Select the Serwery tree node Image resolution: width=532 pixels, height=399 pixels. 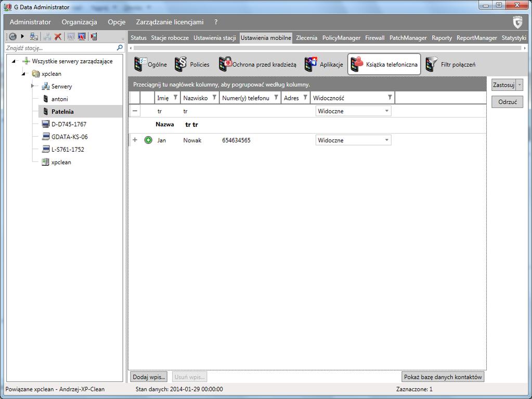pyautogui.click(x=61, y=86)
